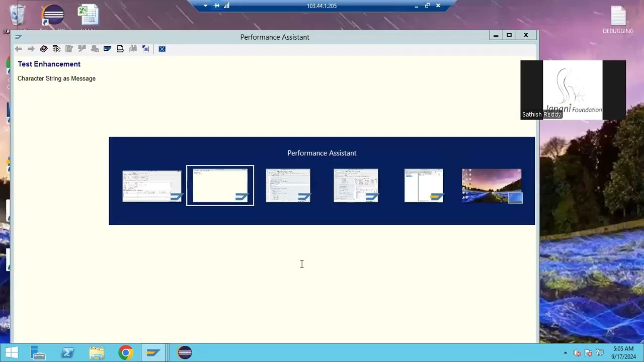Screen dimensions: 644x362
Task: Open File Explorer from the taskbar
Action: click(97, 352)
